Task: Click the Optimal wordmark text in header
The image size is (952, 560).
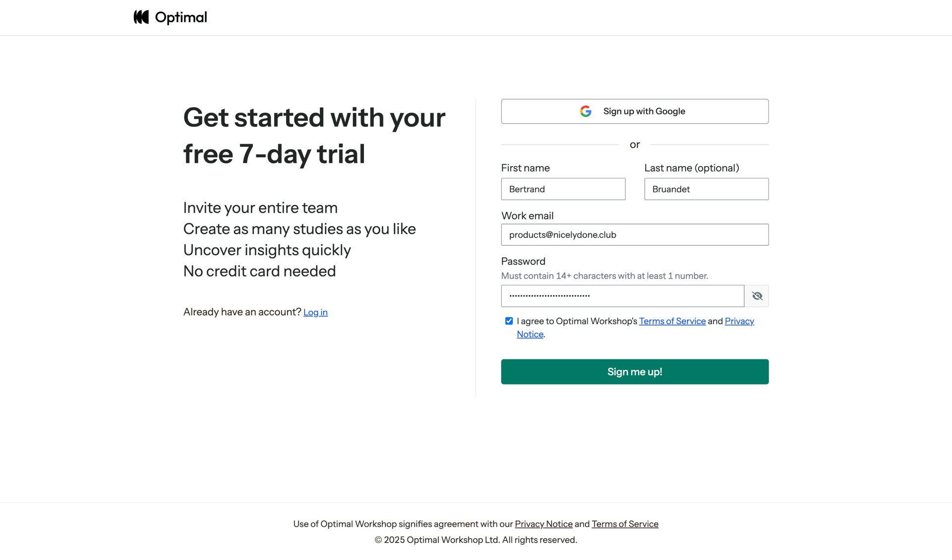Action: tap(181, 18)
